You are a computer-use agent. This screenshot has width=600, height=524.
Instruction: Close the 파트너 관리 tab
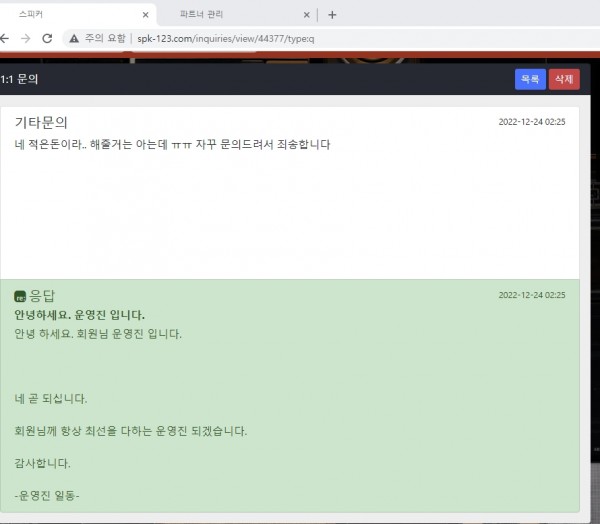click(306, 15)
